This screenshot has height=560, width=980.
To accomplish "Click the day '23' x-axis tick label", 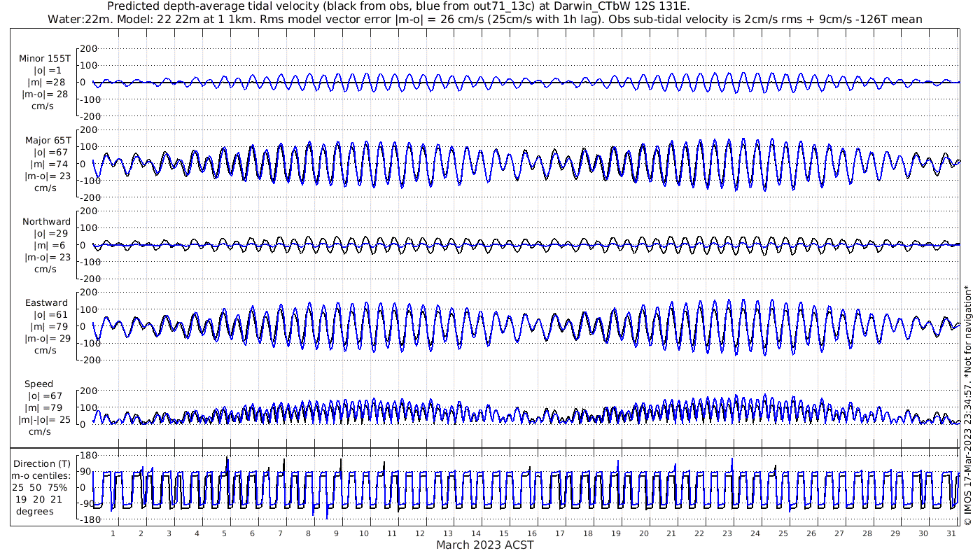I will (x=727, y=533).
